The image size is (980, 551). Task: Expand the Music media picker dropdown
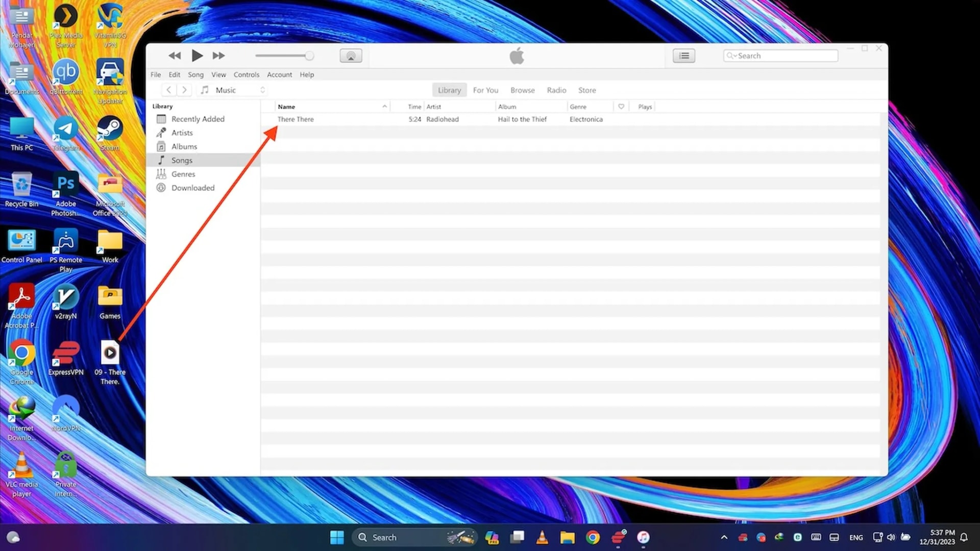[234, 90]
